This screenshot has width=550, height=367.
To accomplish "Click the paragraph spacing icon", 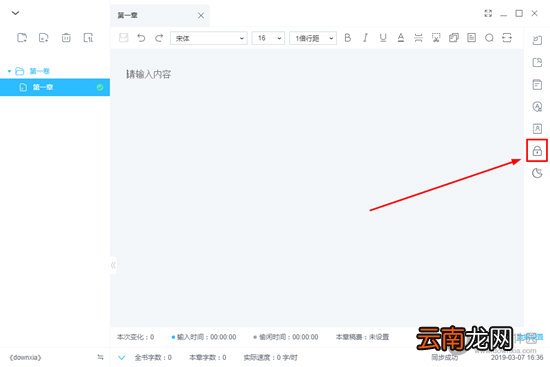I will (418, 38).
